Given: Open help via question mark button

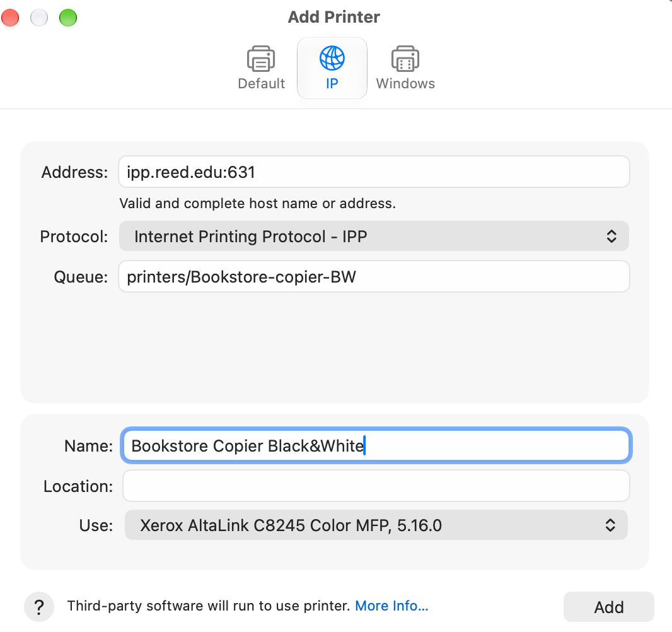Looking at the screenshot, I should pyautogui.click(x=39, y=607).
